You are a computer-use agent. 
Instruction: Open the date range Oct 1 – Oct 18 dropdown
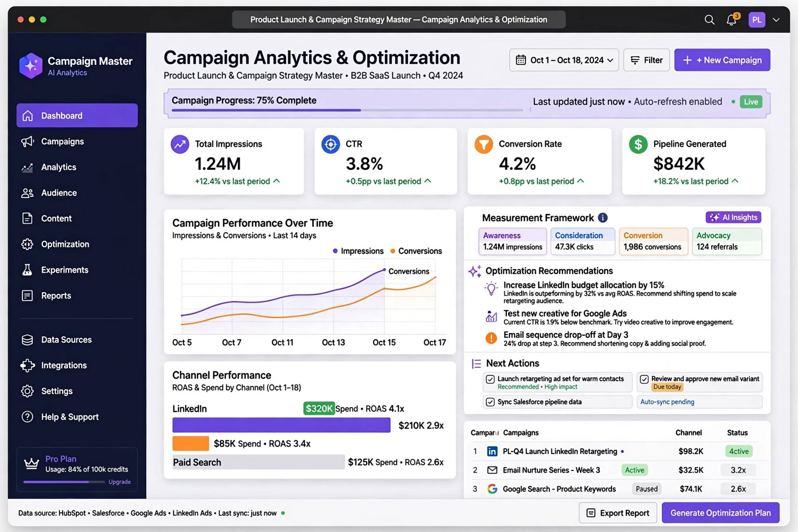tap(564, 60)
